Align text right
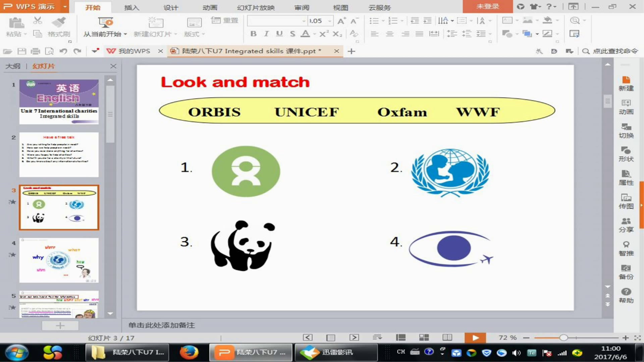644x362 pixels. (405, 34)
